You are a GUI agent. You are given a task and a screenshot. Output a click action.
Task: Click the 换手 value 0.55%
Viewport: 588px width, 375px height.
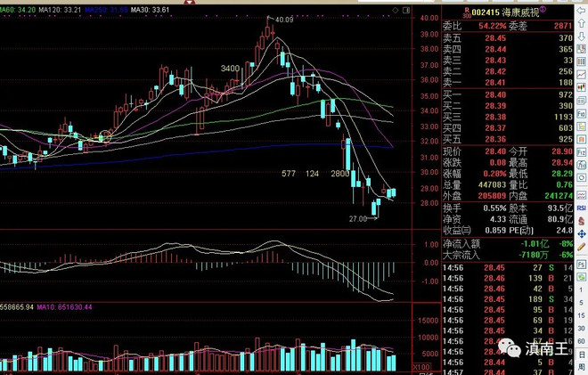494,208
